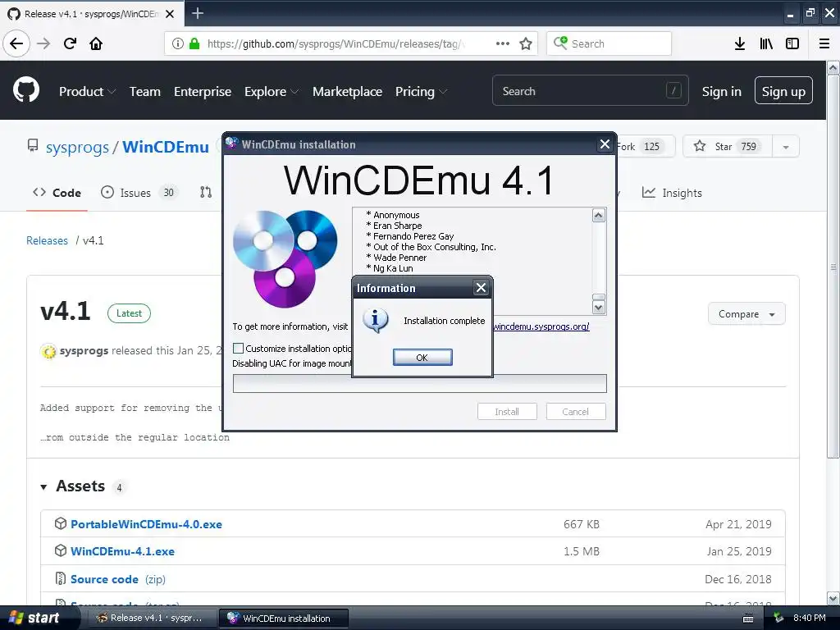Open Firefox library icon

766,43
